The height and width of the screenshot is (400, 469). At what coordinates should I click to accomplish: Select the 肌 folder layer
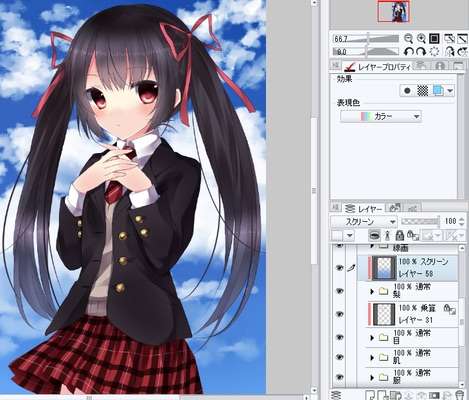click(x=408, y=358)
